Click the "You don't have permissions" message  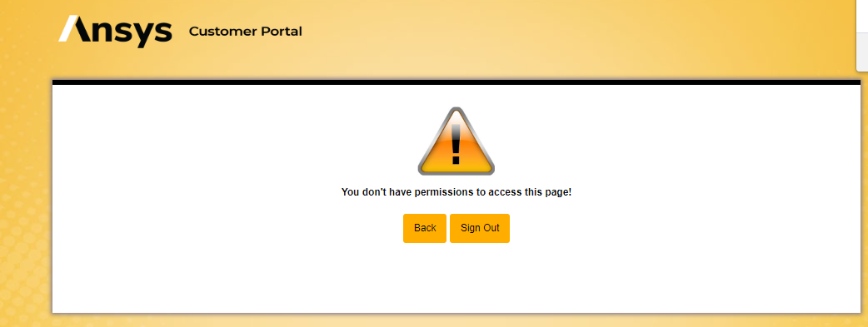pyautogui.click(x=456, y=192)
